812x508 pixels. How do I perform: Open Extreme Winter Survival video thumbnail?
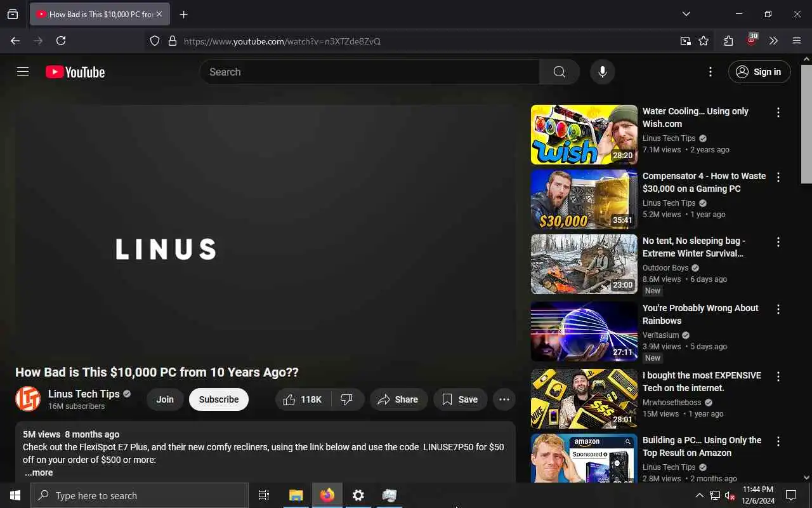584,264
